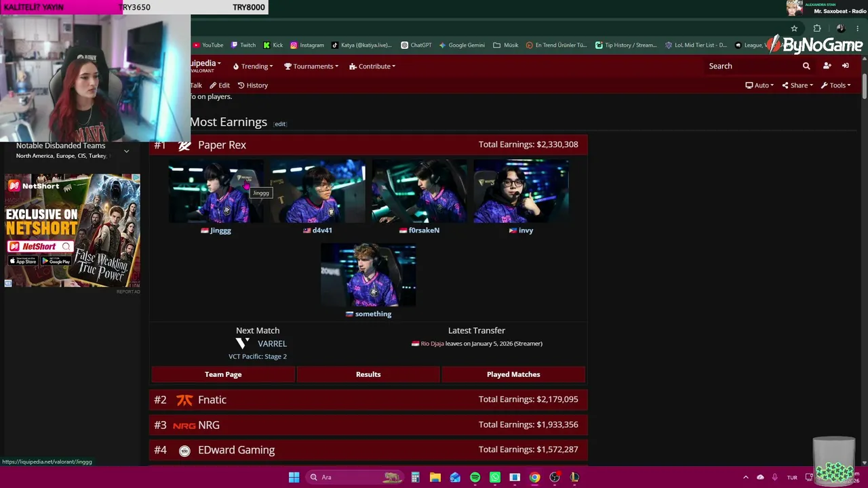Open the Paper Rex Played Matches button
Viewport: 868px width, 488px height.
pos(513,374)
